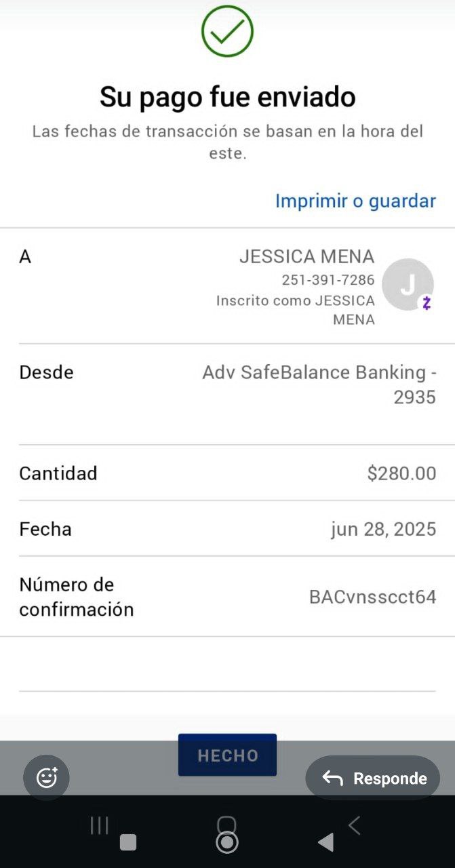Open the emoji reaction button
The height and width of the screenshot is (868, 455).
click(x=47, y=777)
